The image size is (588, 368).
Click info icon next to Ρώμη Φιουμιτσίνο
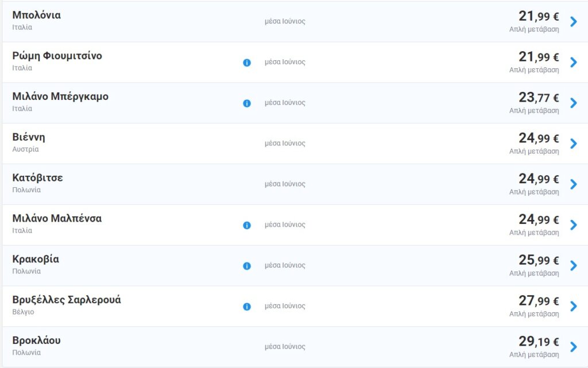[247, 63]
